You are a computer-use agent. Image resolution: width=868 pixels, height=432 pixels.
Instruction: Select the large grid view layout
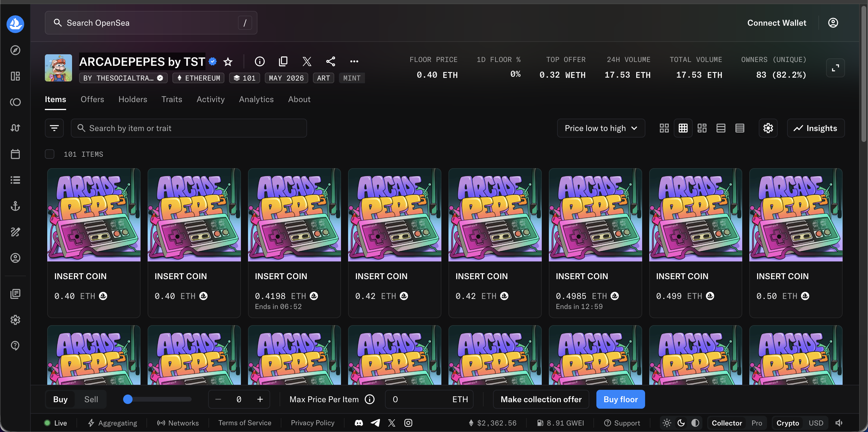click(x=664, y=128)
